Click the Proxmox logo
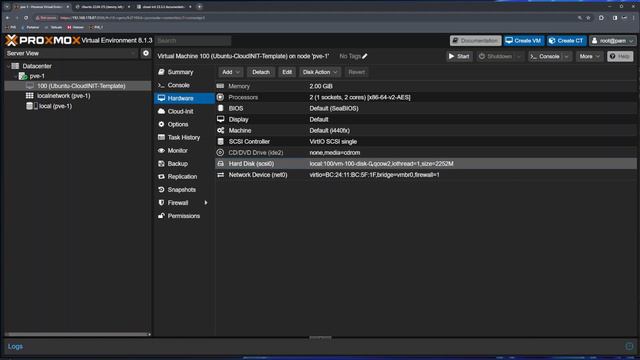The width and height of the screenshot is (640, 360). (x=43, y=40)
